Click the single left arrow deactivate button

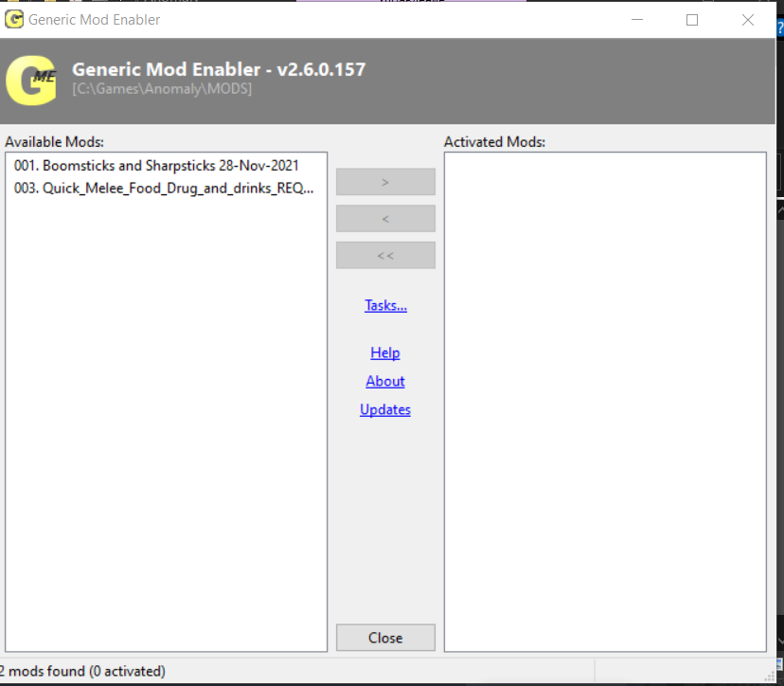click(385, 219)
